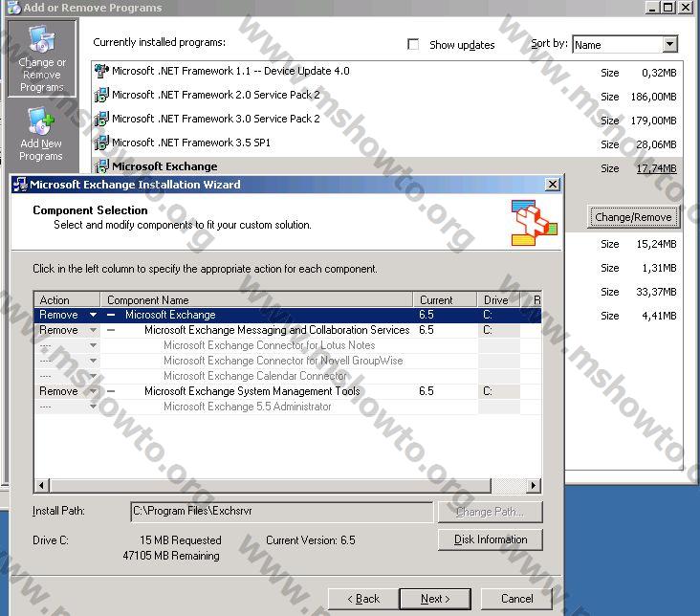Select the Microsoft Exchange program entry
This screenshot has width=700, height=616.
(164, 166)
